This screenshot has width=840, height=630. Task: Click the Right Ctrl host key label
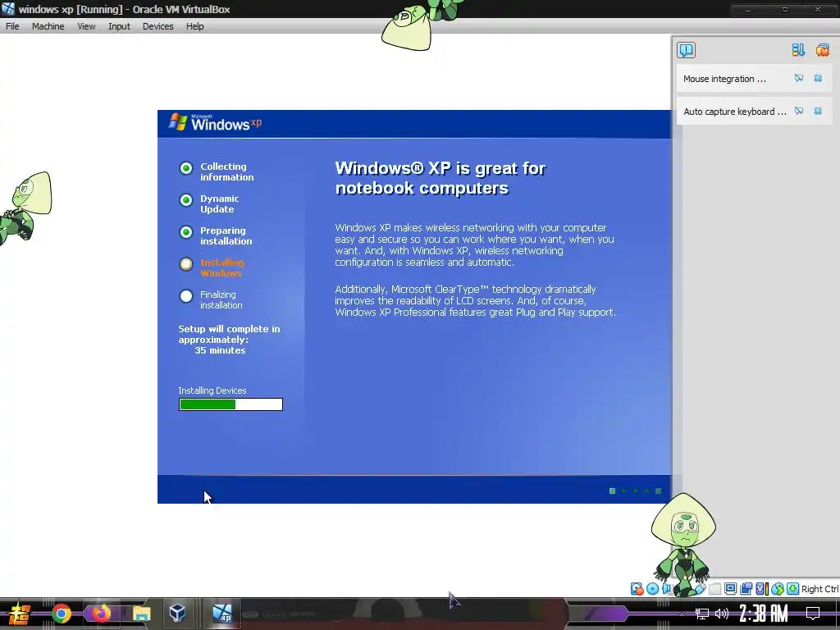(x=820, y=589)
